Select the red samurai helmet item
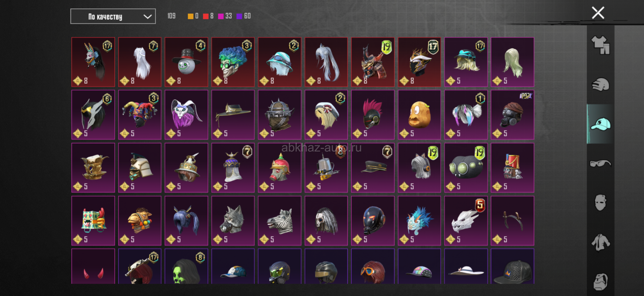The height and width of the screenshot is (296, 644). click(373, 62)
